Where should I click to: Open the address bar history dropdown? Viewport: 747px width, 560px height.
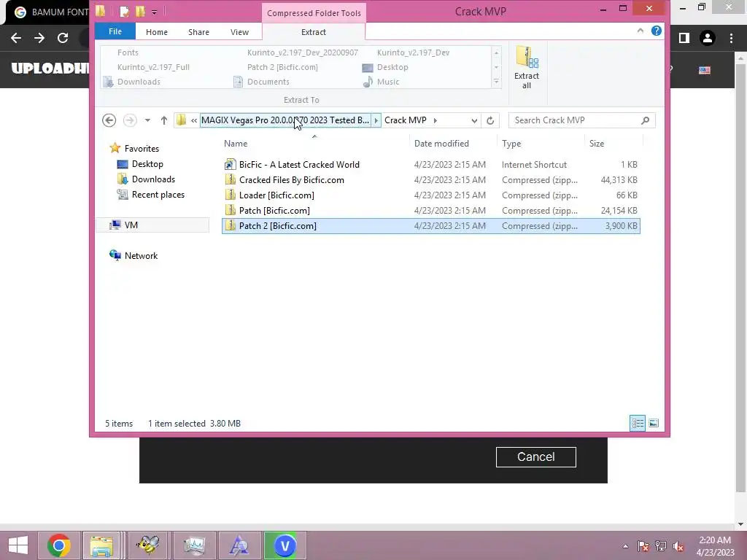click(474, 120)
